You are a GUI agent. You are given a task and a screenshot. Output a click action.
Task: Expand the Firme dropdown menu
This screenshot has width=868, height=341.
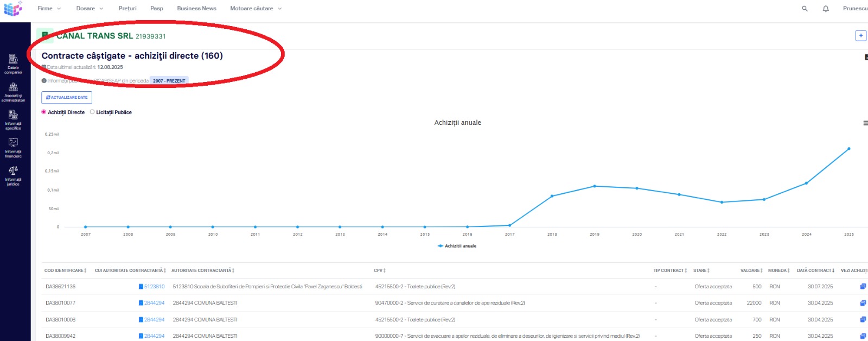click(x=49, y=9)
